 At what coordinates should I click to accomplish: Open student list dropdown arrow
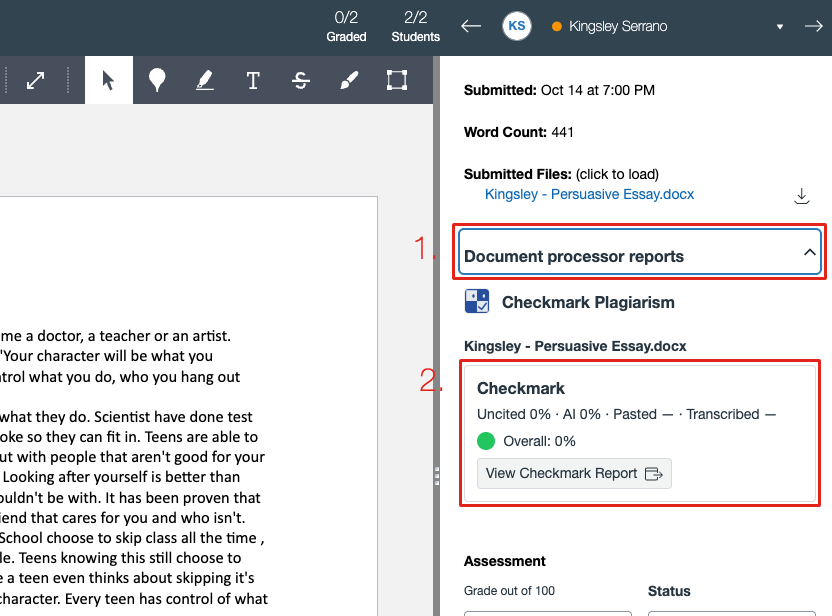[780, 27]
